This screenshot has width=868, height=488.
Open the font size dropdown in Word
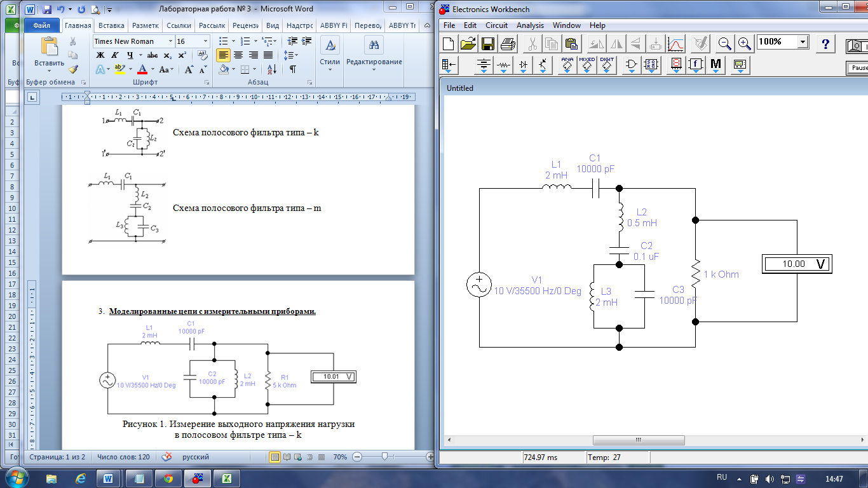click(205, 41)
